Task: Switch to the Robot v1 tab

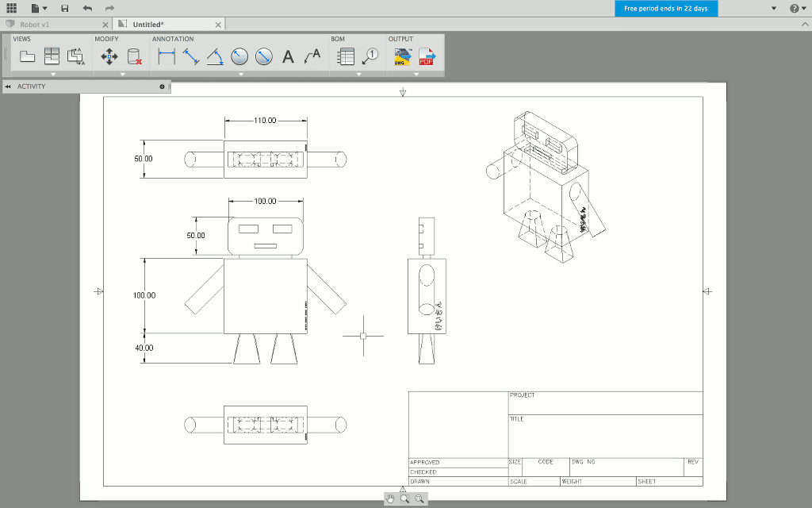Action: coord(35,25)
